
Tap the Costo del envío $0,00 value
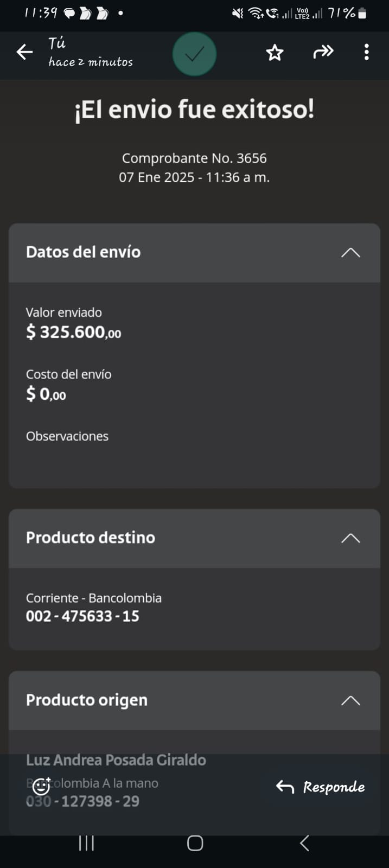(46, 394)
